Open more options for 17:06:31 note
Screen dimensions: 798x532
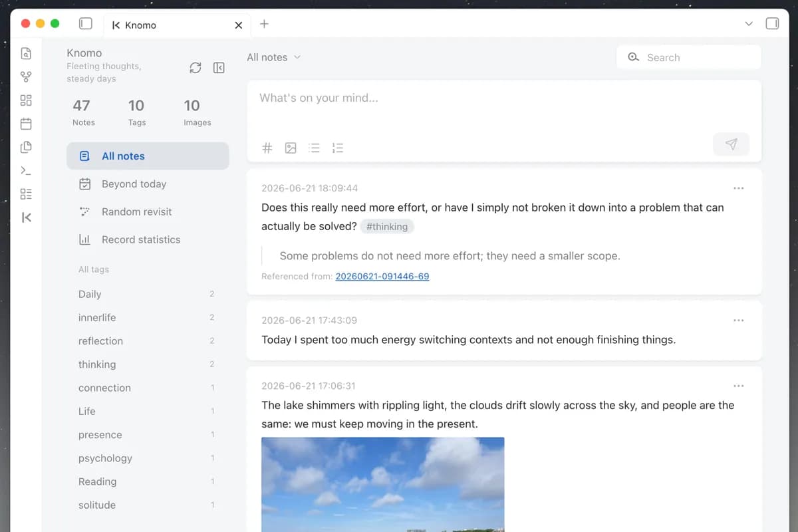pyautogui.click(x=738, y=386)
